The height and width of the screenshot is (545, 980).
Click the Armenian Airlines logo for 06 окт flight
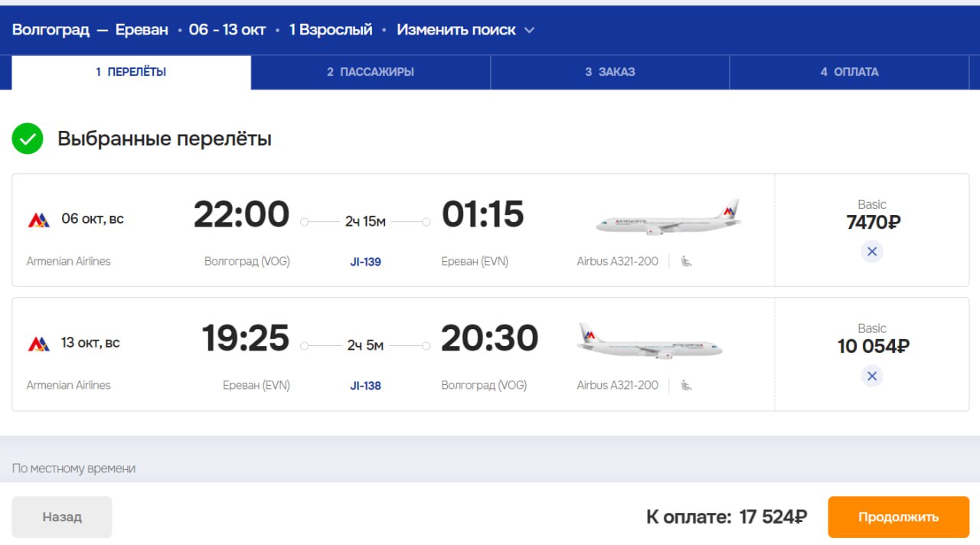click(39, 220)
